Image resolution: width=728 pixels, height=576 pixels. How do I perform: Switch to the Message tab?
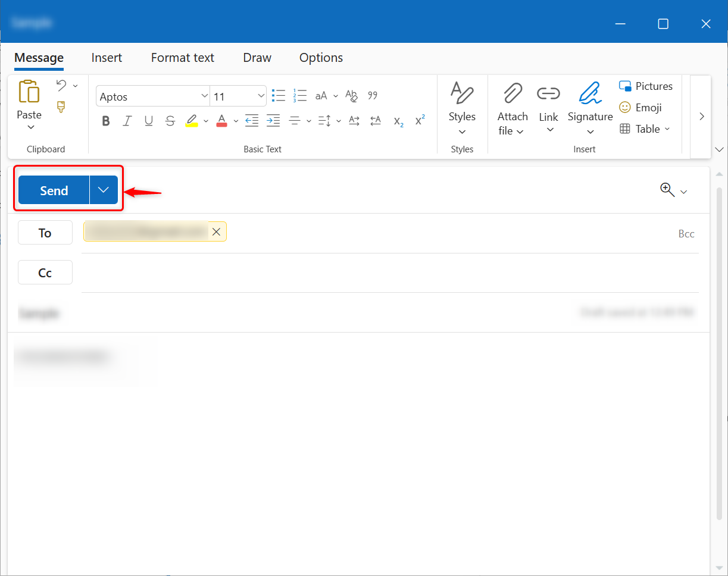(x=39, y=58)
